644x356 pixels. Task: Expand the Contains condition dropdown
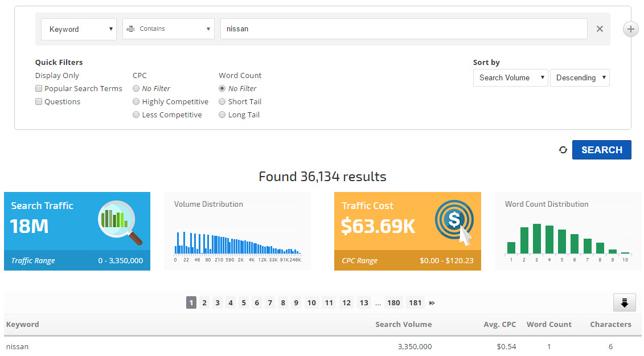point(168,29)
